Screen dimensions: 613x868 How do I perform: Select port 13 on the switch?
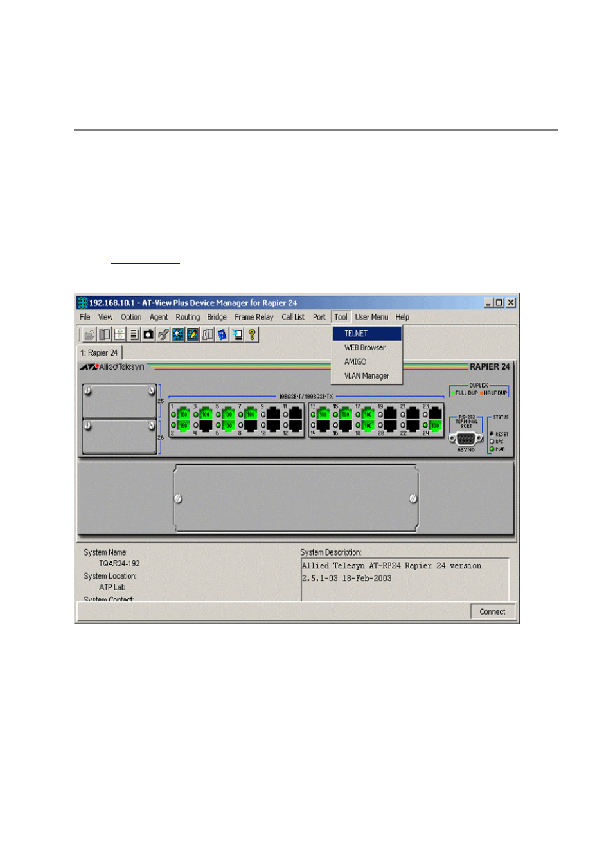pos(323,413)
